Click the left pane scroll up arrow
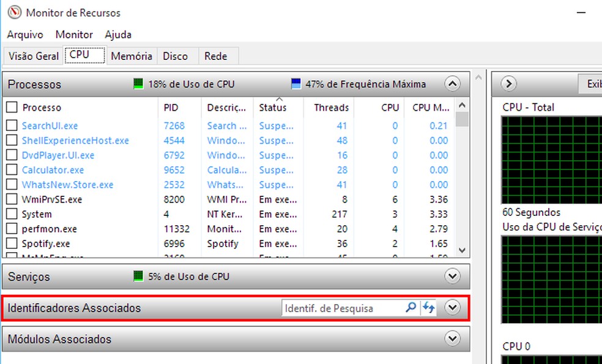 coord(478,77)
